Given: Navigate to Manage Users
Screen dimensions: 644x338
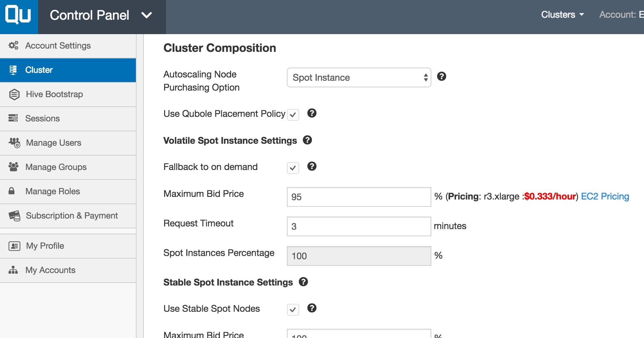Looking at the screenshot, I should point(68,143).
